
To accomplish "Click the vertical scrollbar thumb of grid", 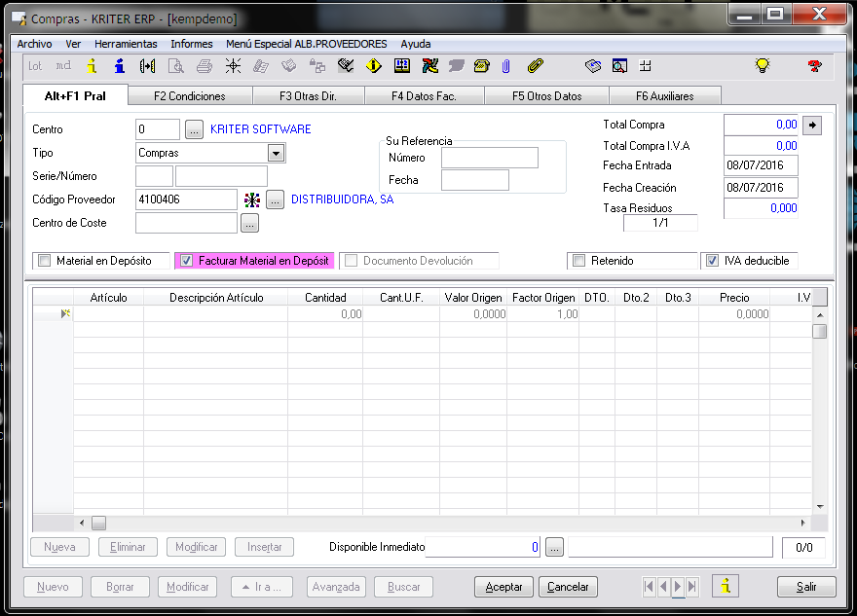I will point(819,332).
